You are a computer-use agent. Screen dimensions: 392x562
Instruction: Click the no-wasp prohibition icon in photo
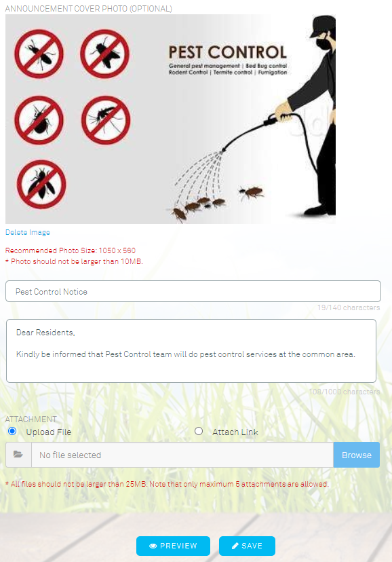point(41,184)
